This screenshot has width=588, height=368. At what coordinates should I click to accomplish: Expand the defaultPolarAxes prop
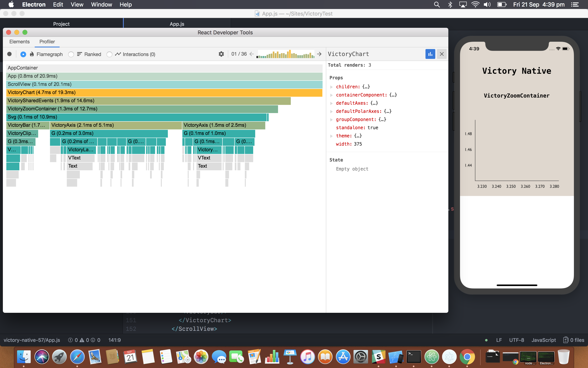tap(331, 111)
